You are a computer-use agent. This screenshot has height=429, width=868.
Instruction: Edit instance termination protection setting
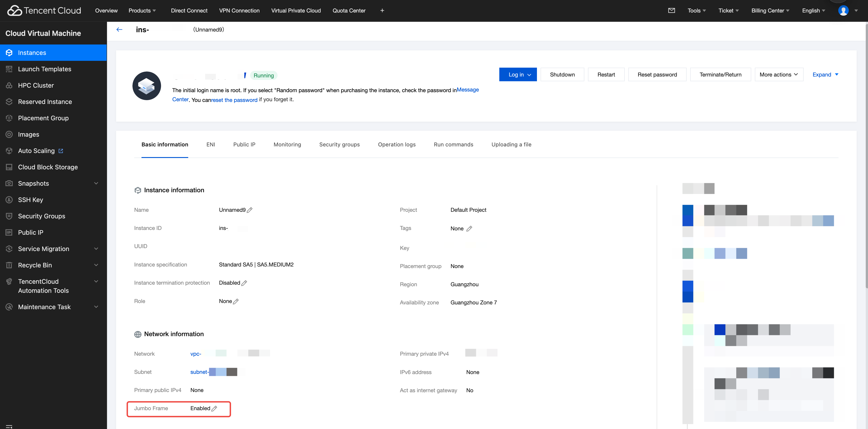click(244, 283)
